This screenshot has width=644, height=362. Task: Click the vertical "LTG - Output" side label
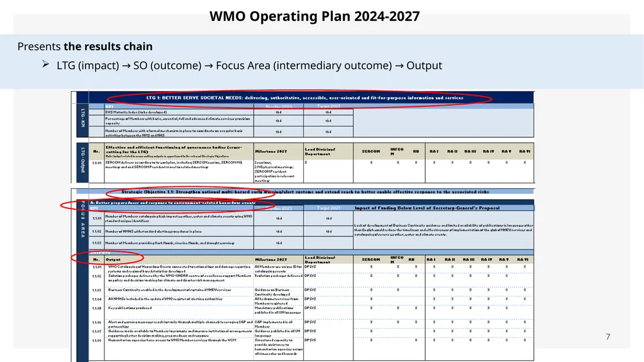(x=82, y=160)
